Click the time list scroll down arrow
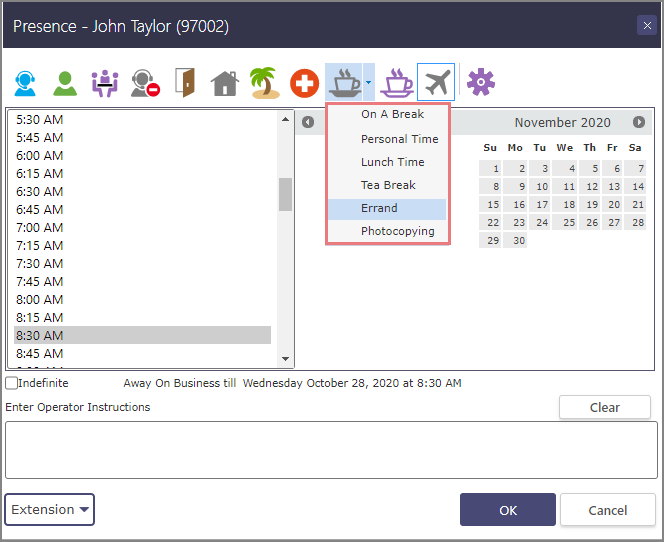 click(x=285, y=359)
